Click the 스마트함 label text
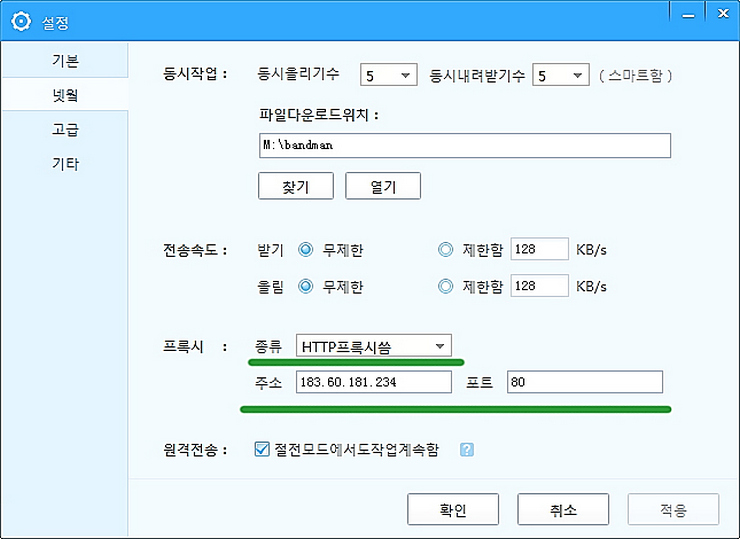This screenshot has width=740, height=539. 635,75
